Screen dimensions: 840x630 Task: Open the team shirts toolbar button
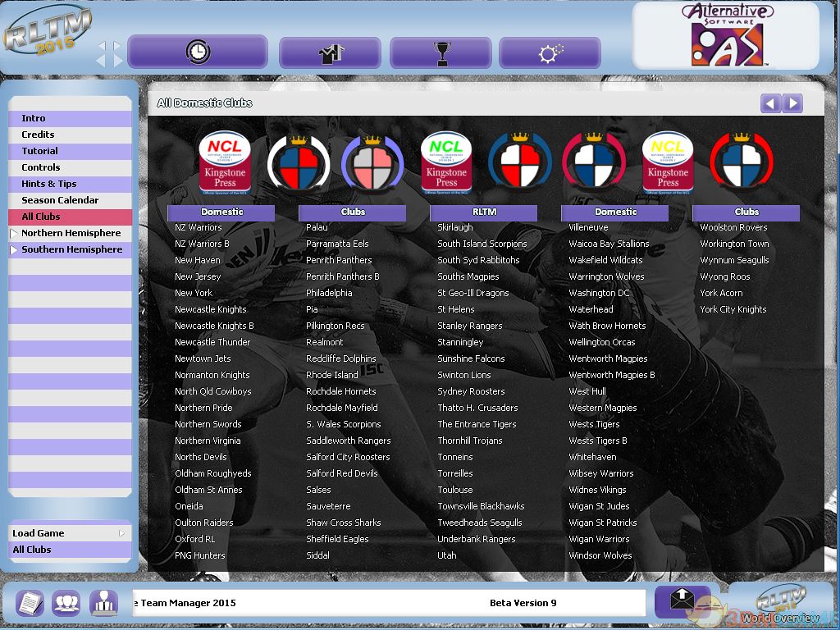(330, 53)
